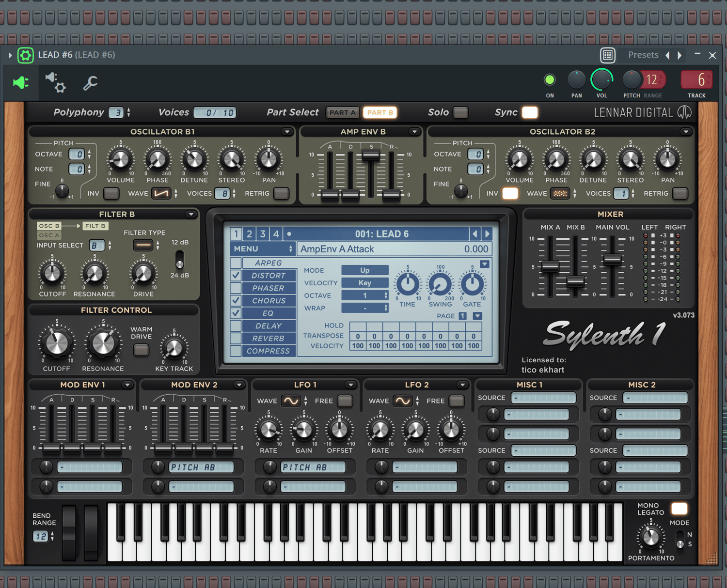
Task: Toggle the WARM DRIVE button
Action: 141,350
